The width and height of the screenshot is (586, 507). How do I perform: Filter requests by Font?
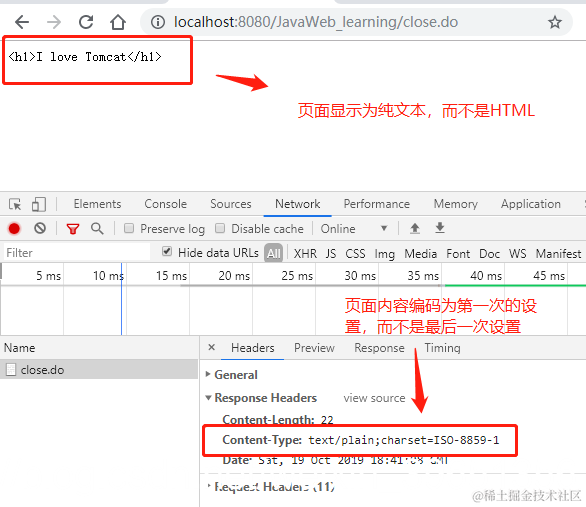(458, 253)
